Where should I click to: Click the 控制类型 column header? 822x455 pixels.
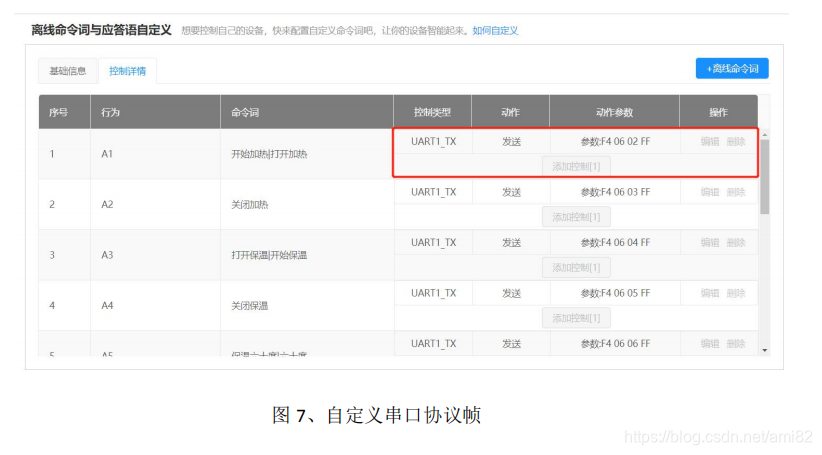(x=432, y=112)
